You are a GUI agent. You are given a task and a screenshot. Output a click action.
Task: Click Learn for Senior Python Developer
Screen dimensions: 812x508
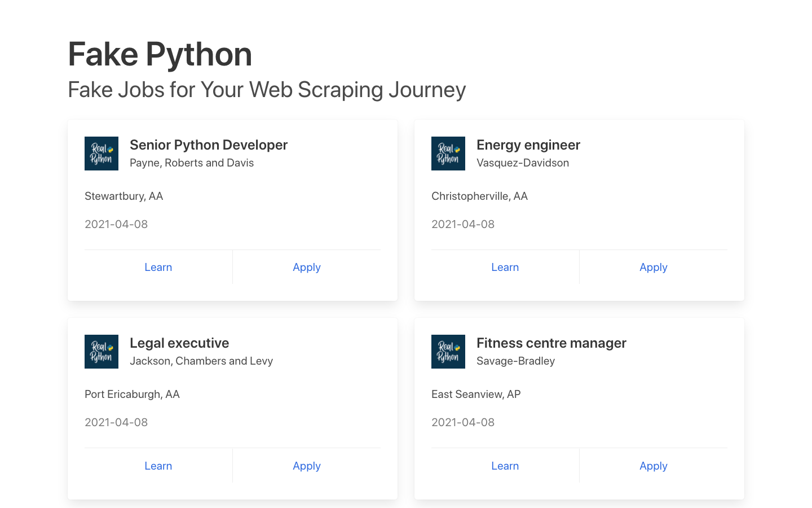(x=158, y=266)
